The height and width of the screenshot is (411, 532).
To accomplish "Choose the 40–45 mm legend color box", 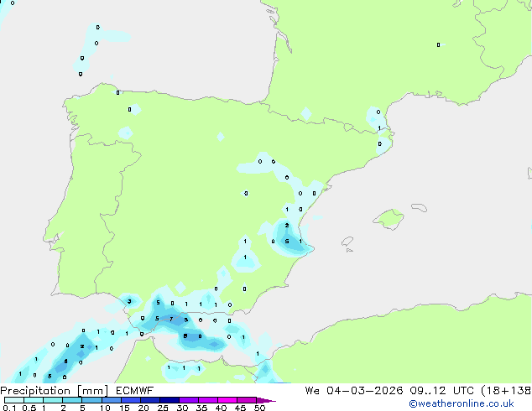I will pos(227,400).
